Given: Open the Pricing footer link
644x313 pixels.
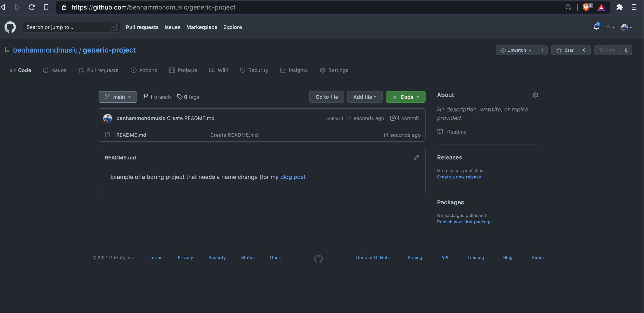Looking at the screenshot, I should point(415,258).
